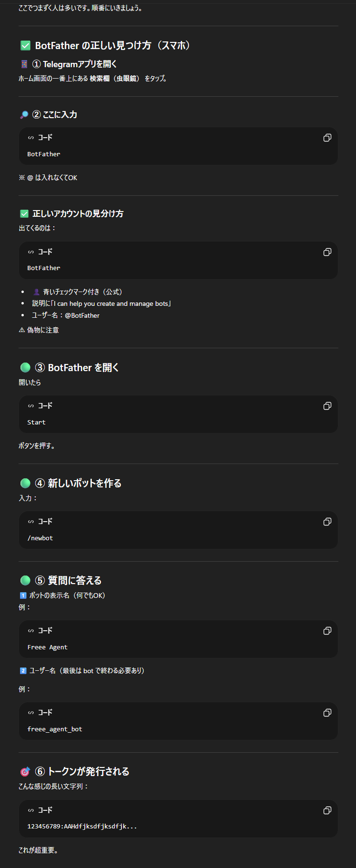
Task: Copy the 123456789 token example code
Action: tap(327, 810)
